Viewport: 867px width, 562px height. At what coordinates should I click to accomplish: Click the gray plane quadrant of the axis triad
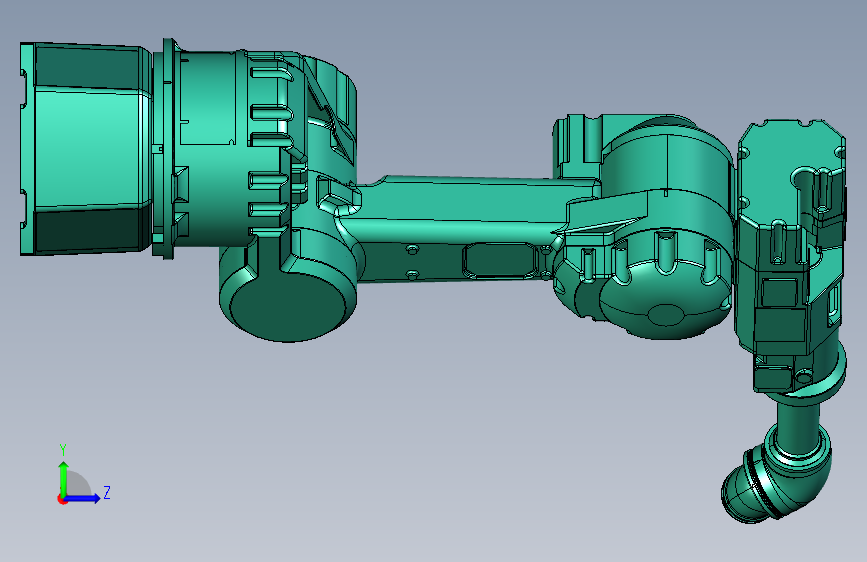click(x=77, y=485)
